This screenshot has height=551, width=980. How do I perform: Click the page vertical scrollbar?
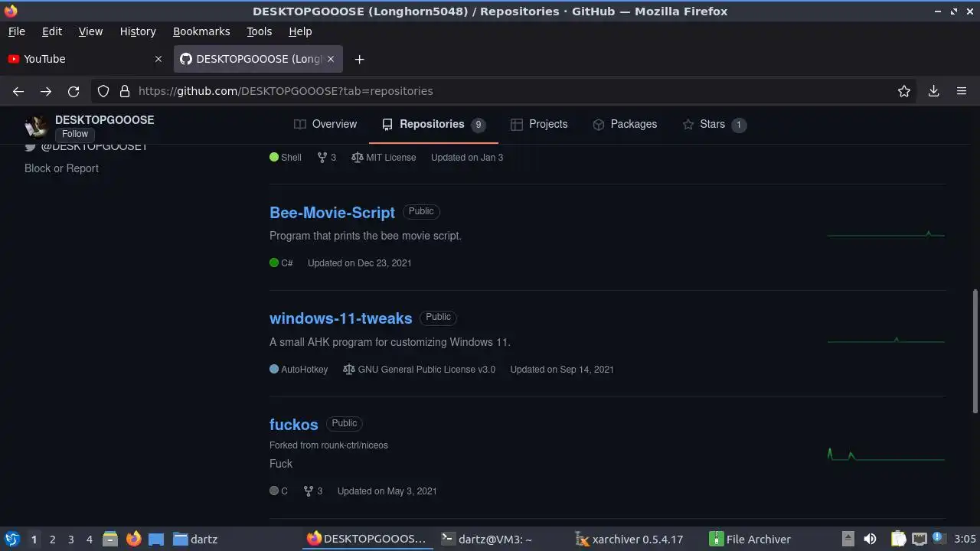[x=975, y=352]
